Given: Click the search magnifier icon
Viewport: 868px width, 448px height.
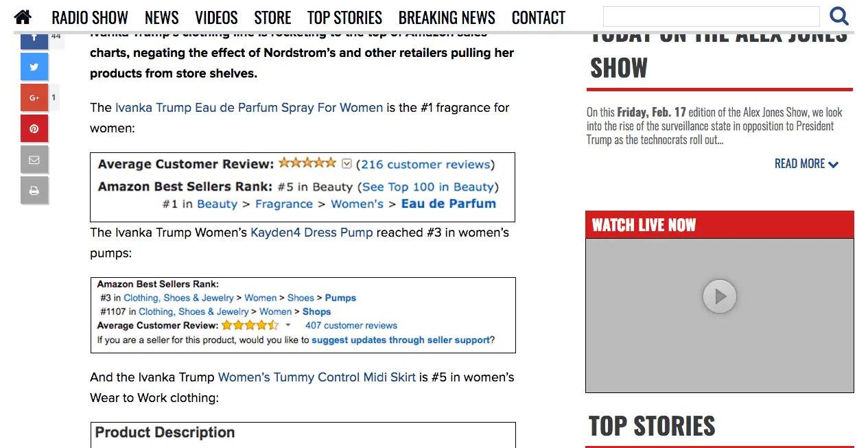Looking at the screenshot, I should tap(838, 16).
